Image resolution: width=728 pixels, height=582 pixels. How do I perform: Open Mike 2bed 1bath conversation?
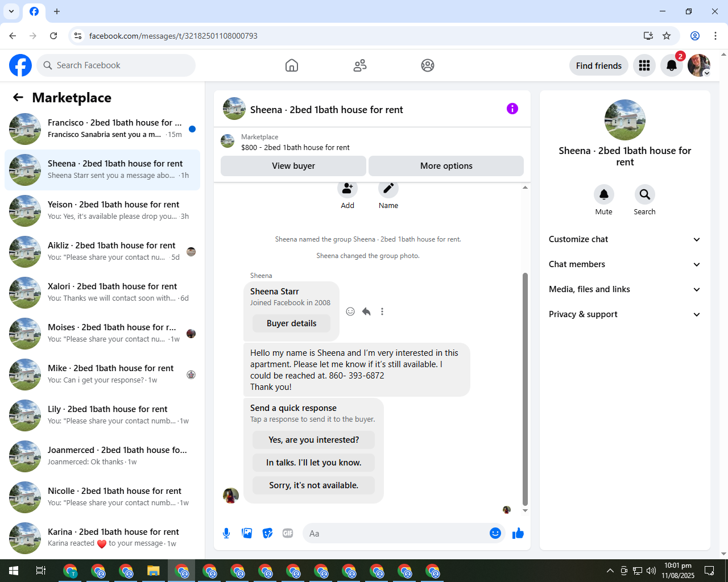point(102,375)
